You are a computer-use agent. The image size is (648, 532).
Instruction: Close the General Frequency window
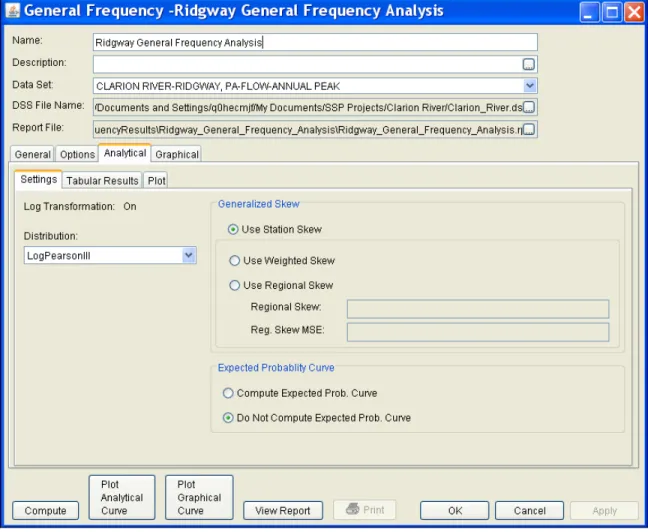634,12
